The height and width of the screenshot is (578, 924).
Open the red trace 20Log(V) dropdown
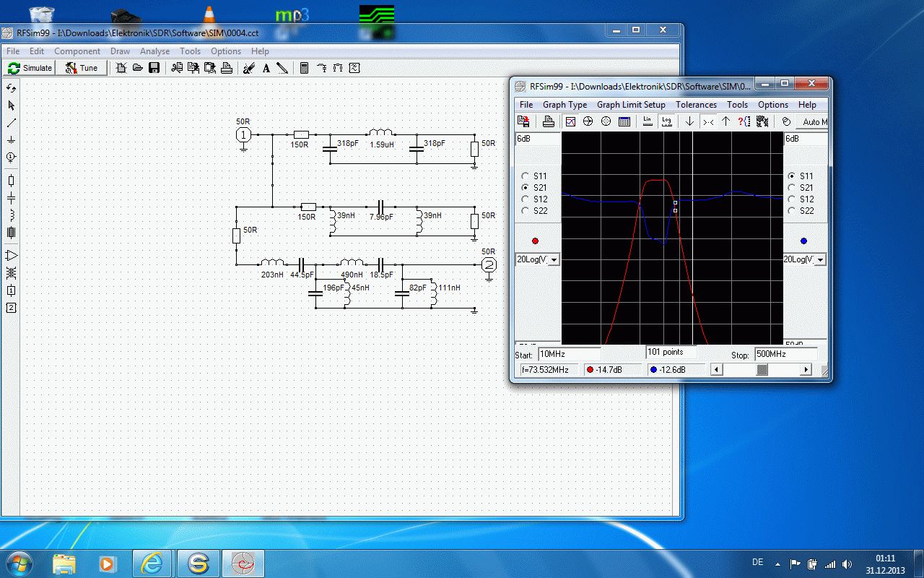(x=554, y=259)
